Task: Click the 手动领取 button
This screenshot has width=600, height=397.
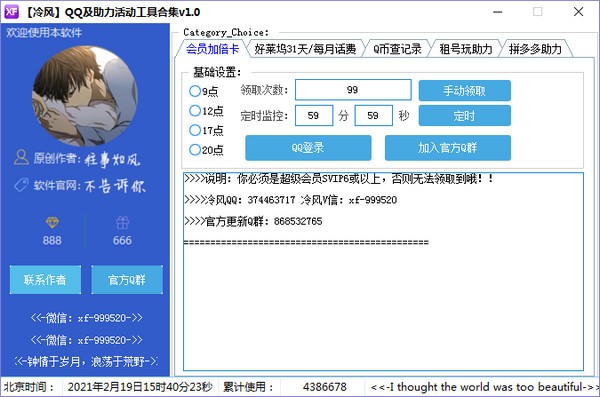Action: point(465,91)
